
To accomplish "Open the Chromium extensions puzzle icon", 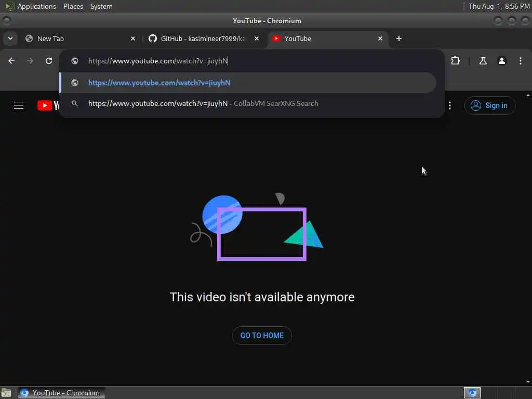I will point(455,61).
